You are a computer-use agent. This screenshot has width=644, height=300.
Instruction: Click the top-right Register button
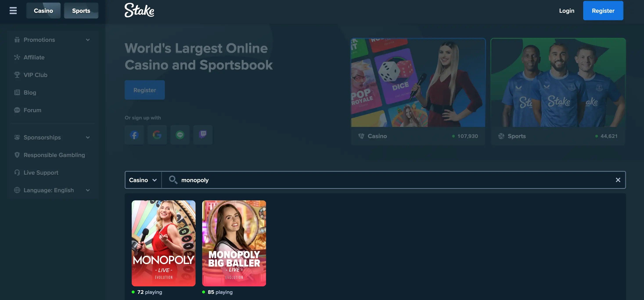[x=603, y=11]
